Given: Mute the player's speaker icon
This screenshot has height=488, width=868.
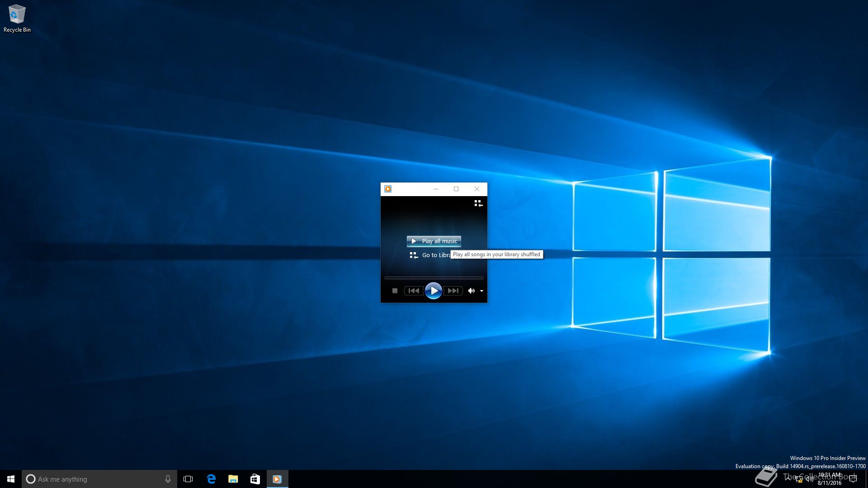Looking at the screenshot, I should pyautogui.click(x=471, y=291).
